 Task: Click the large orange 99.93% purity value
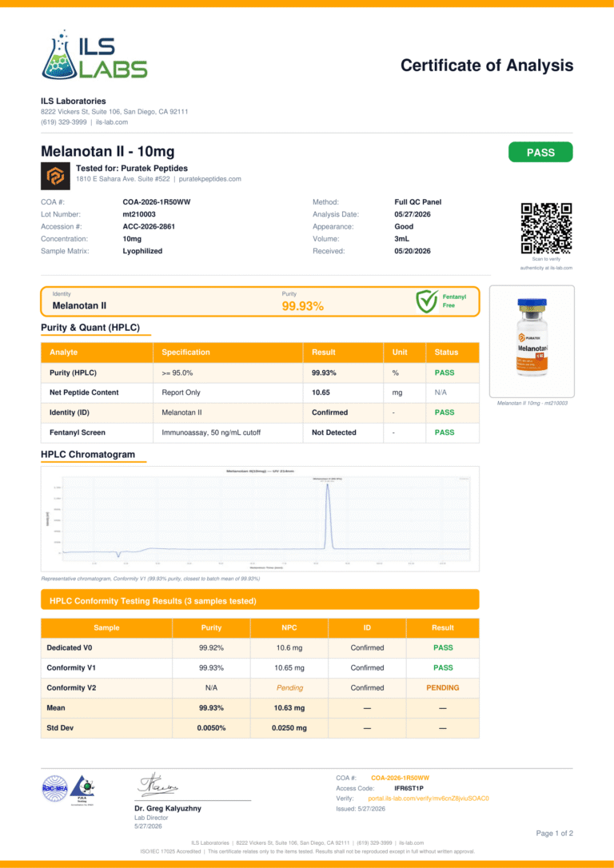pos(303,306)
